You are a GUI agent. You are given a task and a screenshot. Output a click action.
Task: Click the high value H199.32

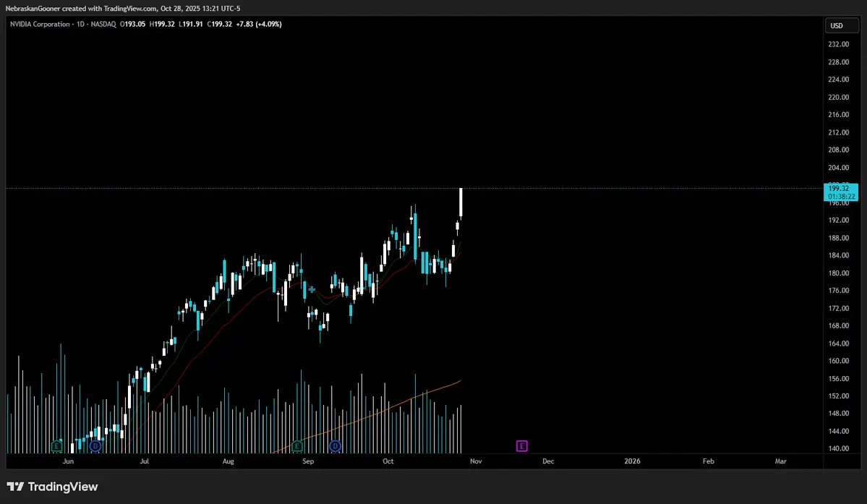tap(162, 25)
